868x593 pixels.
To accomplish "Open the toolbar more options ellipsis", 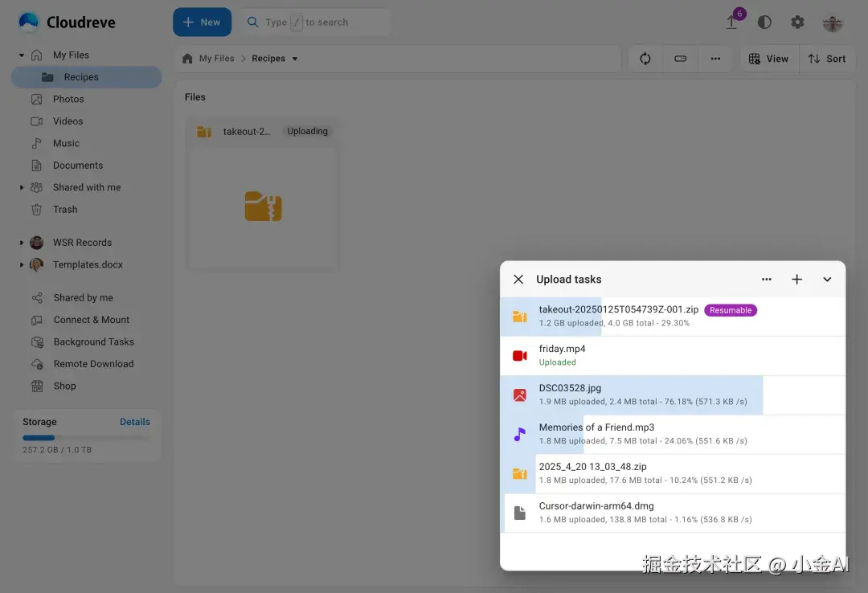I will 715,59.
